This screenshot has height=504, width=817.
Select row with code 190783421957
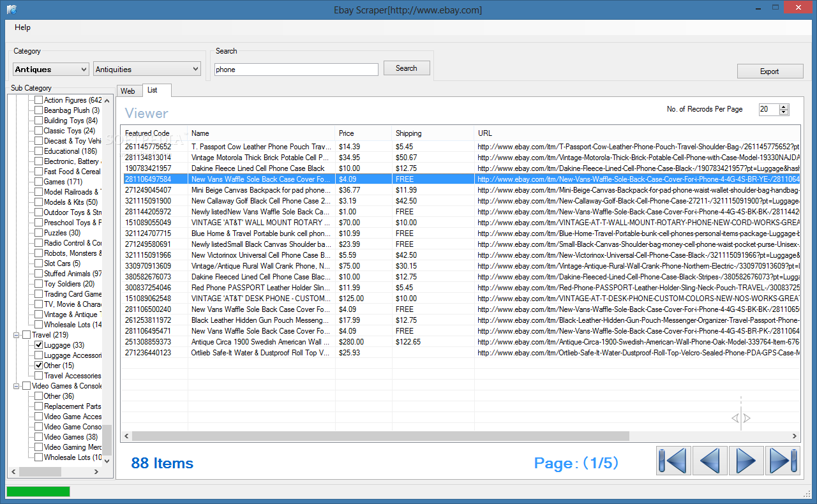[461, 168]
